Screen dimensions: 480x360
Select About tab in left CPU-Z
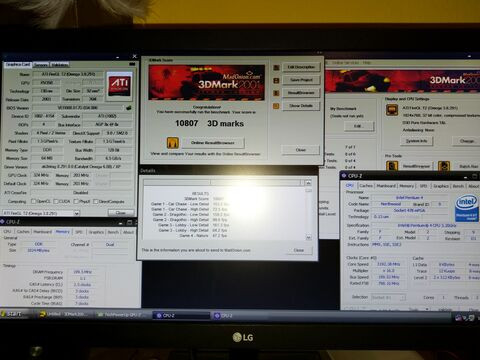pyautogui.click(x=128, y=232)
